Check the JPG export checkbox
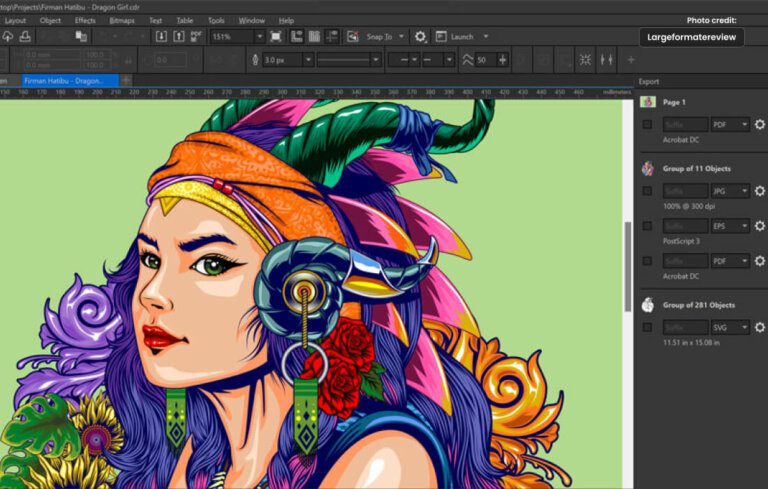 pos(647,191)
